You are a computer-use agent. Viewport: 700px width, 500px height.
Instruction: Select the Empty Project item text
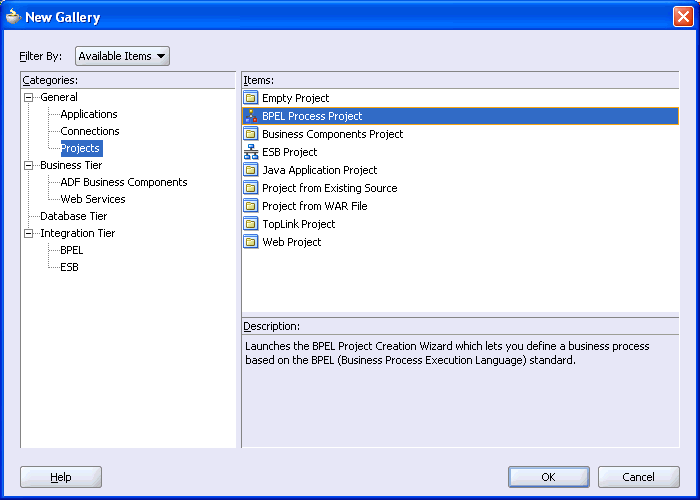click(x=296, y=98)
